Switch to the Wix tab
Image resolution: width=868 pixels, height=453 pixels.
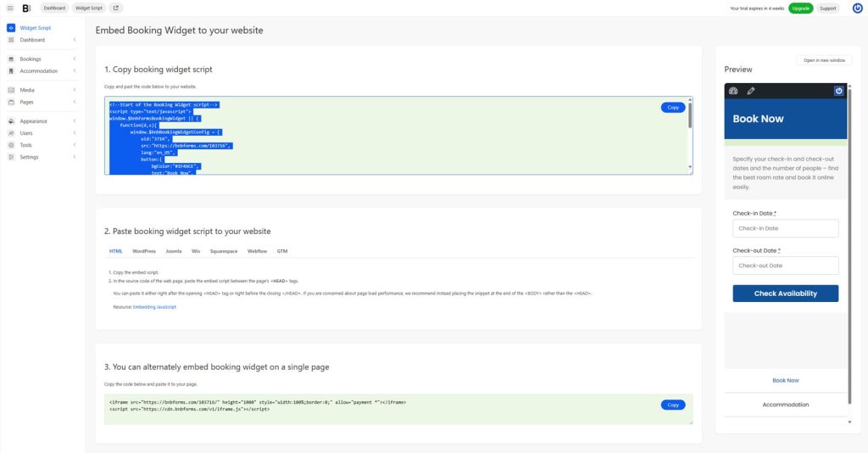pyautogui.click(x=196, y=251)
